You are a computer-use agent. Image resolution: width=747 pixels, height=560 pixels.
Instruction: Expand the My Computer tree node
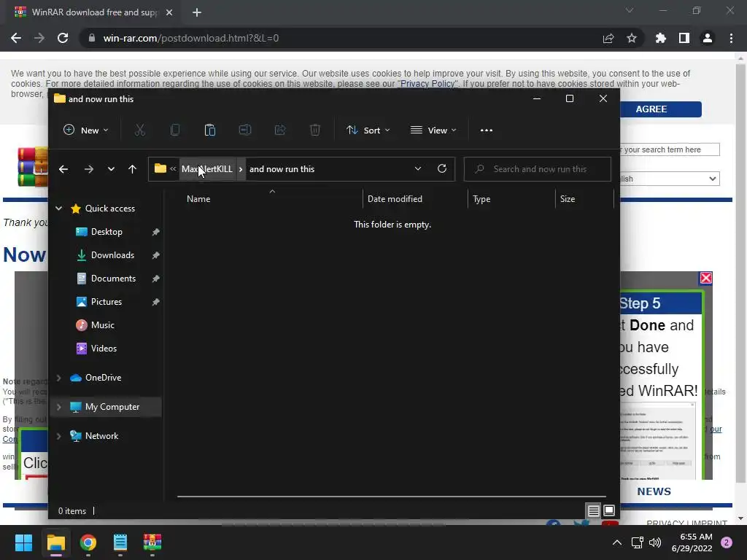point(59,407)
